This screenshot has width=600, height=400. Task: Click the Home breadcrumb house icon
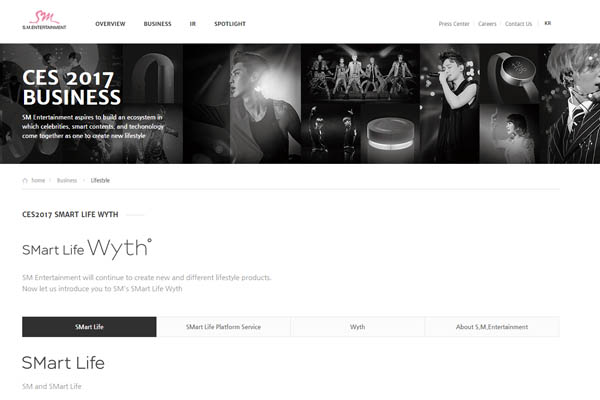[x=25, y=180]
